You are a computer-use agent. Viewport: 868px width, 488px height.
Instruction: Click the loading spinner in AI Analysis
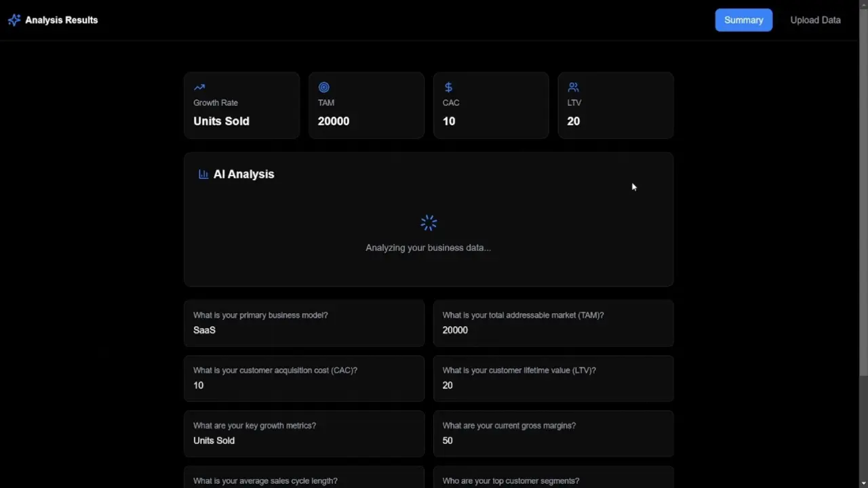point(429,223)
